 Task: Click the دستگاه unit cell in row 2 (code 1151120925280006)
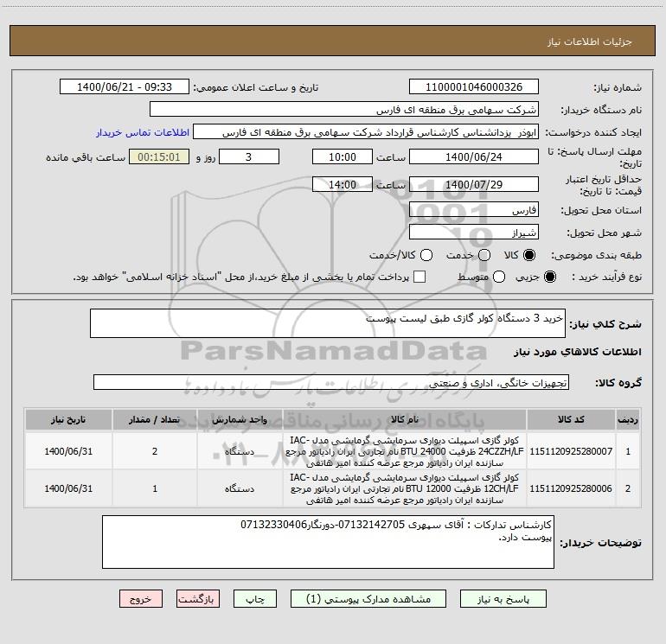240,488
